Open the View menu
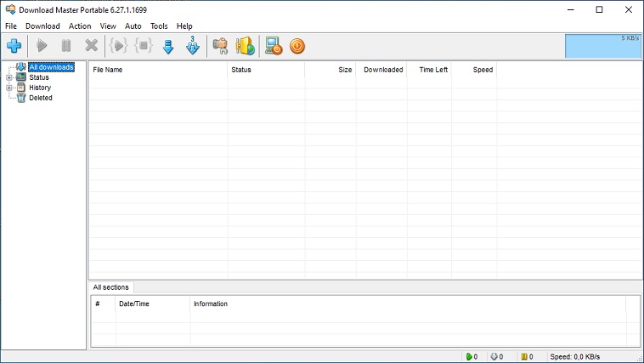Image resolution: width=644 pixels, height=363 pixels. [108, 26]
